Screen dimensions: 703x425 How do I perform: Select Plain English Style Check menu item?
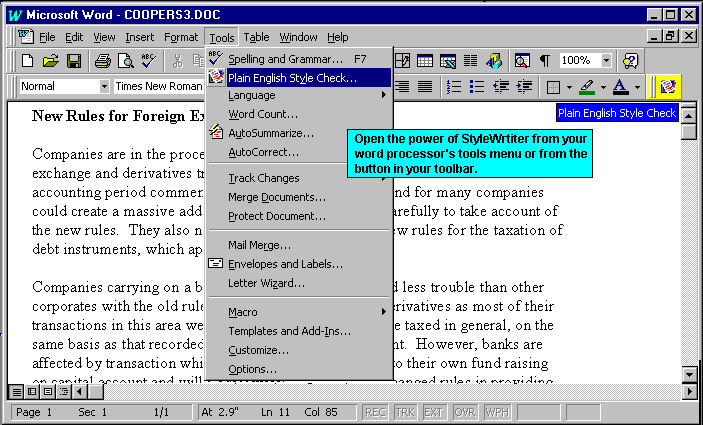292,76
